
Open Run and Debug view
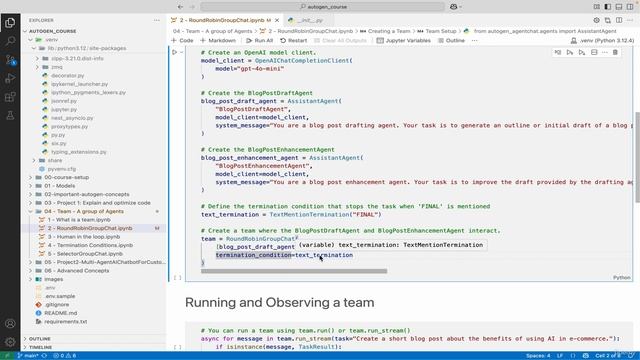[x=10, y=78]
